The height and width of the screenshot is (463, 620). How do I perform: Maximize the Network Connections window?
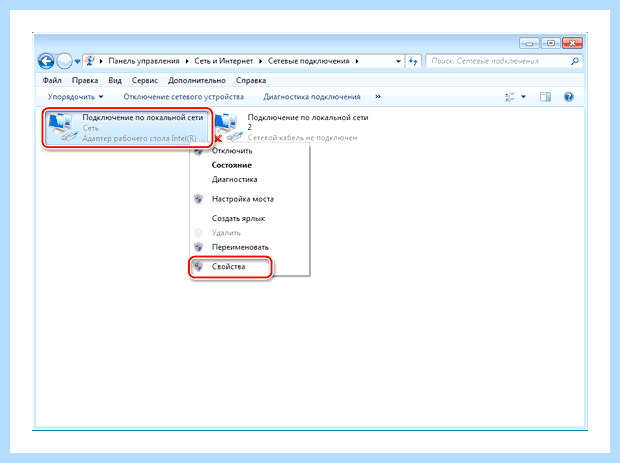pyautogui.click(x=550, y=43)
